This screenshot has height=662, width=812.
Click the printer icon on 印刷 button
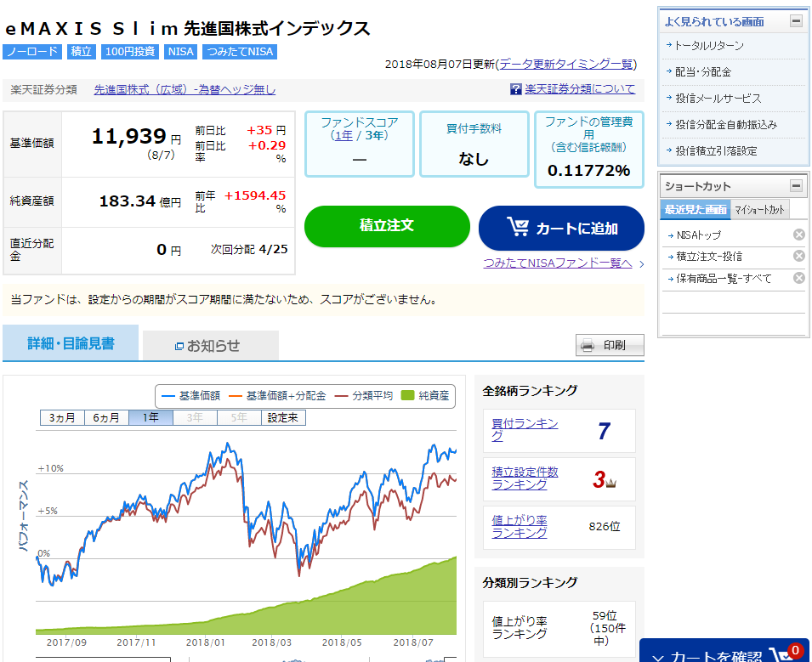588,345
